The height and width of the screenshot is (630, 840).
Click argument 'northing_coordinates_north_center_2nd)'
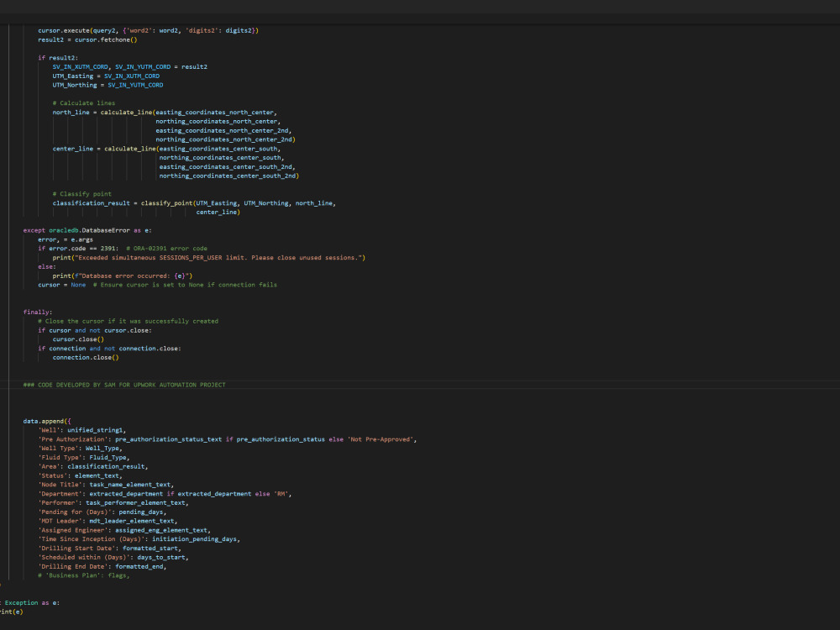tap(225, 139)
